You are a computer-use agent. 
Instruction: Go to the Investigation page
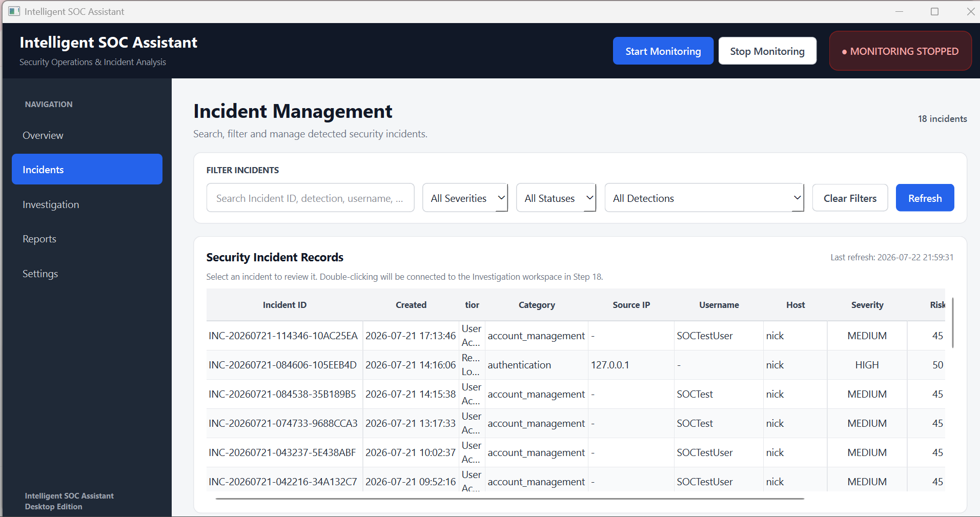87,204
